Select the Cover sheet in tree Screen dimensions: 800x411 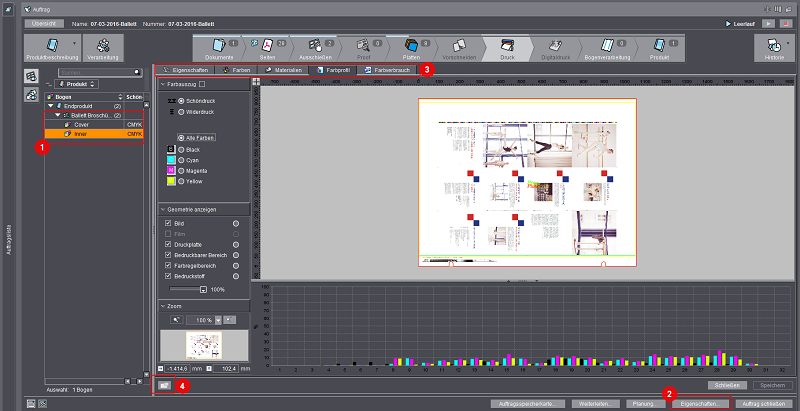click(82, 124)
